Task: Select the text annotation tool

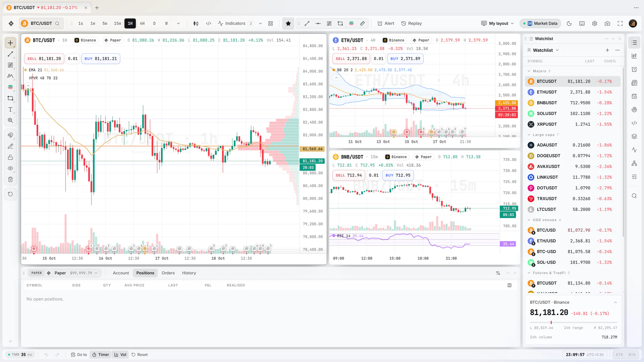Action: click(10, 110)
